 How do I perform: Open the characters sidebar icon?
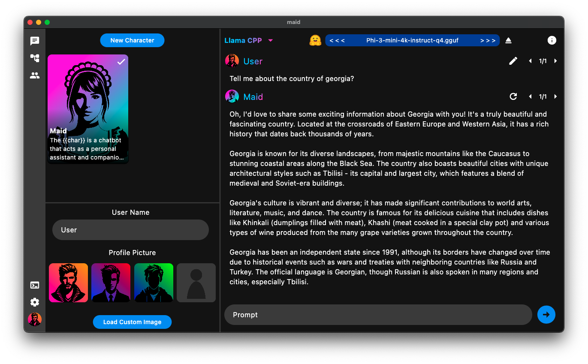coord(35,75)
